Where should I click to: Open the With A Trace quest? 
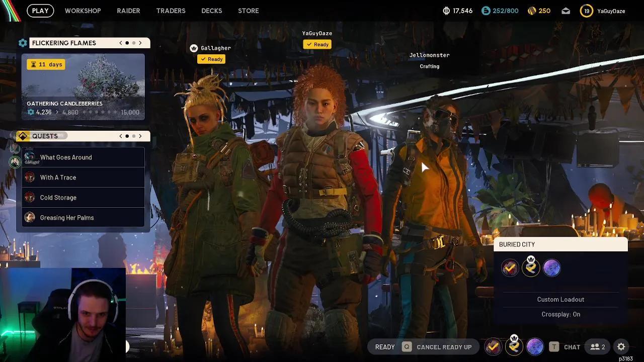coord(83,177)
